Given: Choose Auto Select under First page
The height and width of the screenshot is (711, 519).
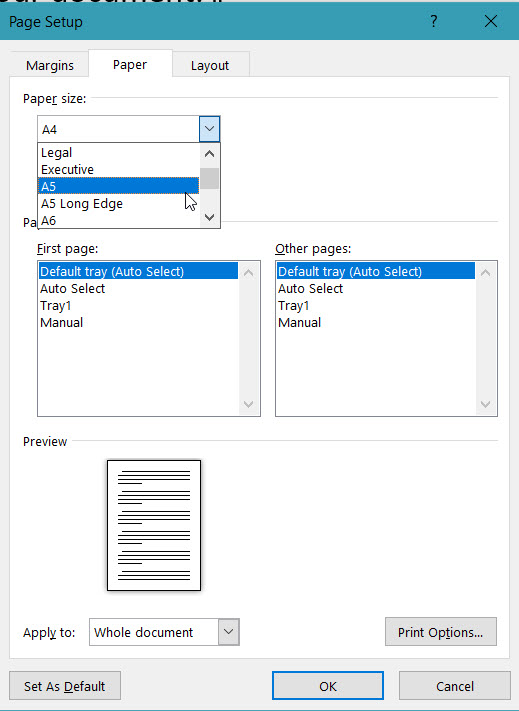Looking at the screenshot, I should pos(73,288).
